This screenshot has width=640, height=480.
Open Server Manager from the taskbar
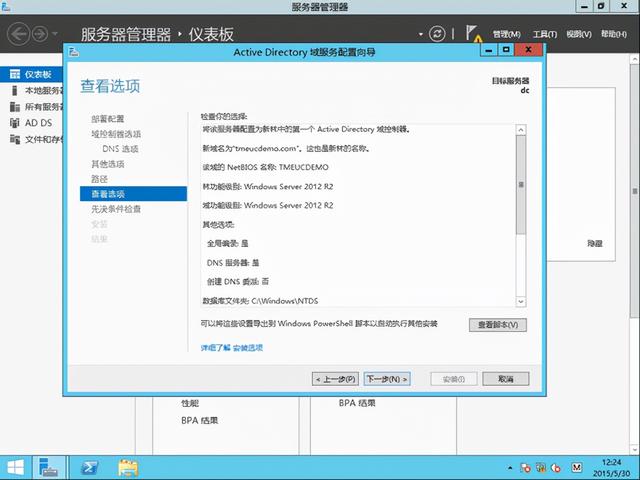[x=49, y=468]
